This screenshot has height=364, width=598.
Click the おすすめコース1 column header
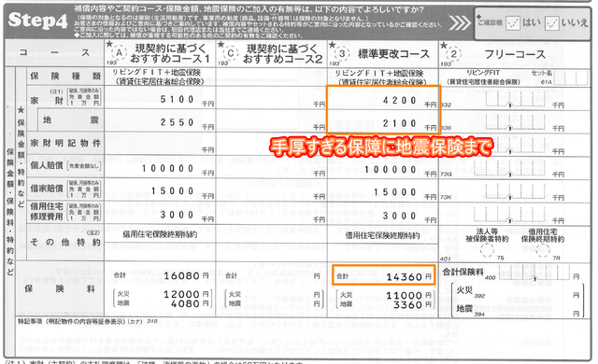pos(170,53)
